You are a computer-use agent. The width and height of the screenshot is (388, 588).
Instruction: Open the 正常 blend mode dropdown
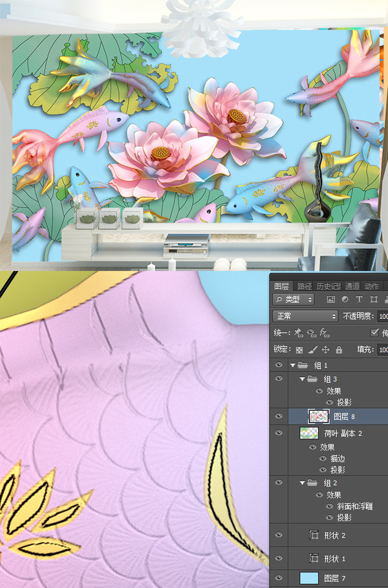tap(305, 316)
